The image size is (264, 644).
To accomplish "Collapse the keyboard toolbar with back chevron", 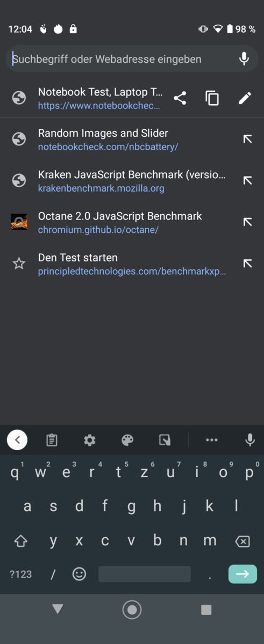I will click(17, 440).
